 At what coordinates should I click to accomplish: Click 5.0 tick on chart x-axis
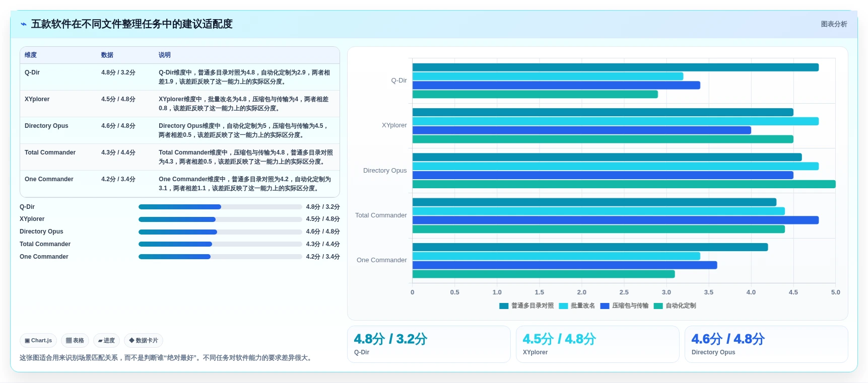pos(836,292)
